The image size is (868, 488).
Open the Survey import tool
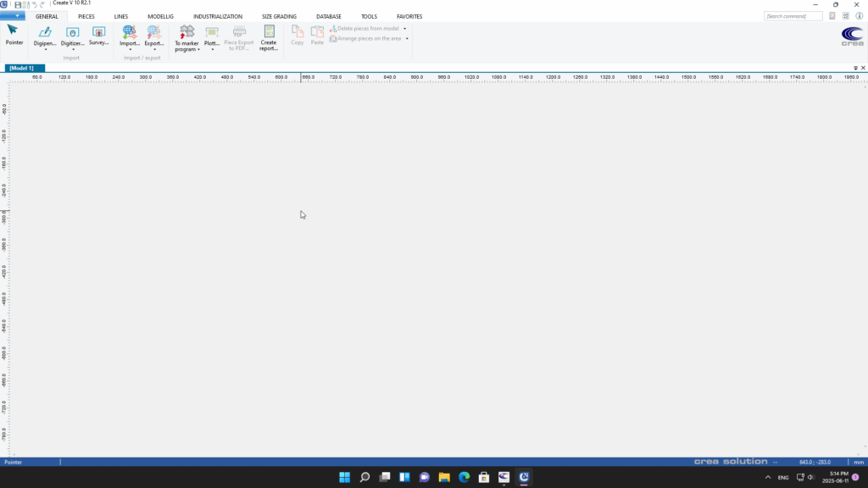tap(98, 32)
